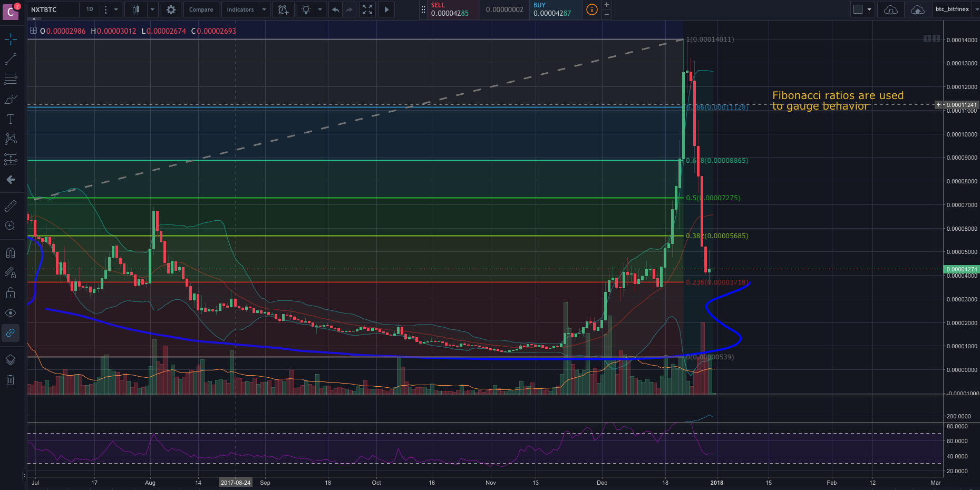Click the 2017-08-24 date marker

[x=236, y=483]
